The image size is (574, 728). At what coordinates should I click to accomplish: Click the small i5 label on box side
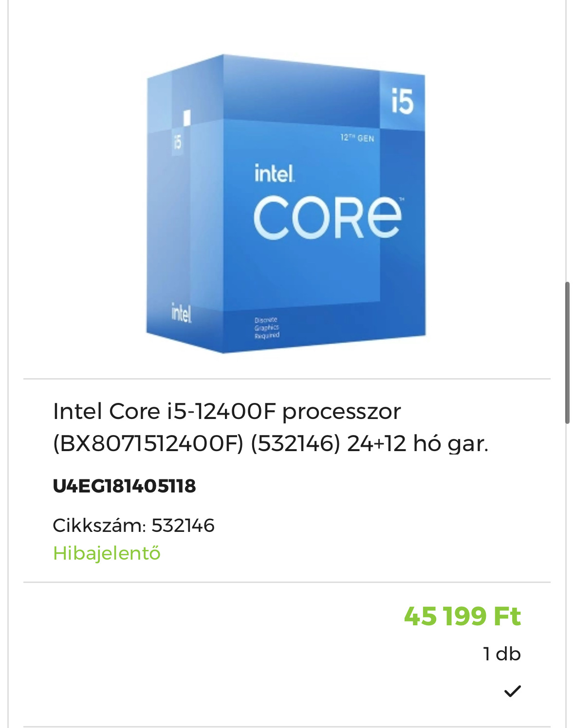coord(177,141)
